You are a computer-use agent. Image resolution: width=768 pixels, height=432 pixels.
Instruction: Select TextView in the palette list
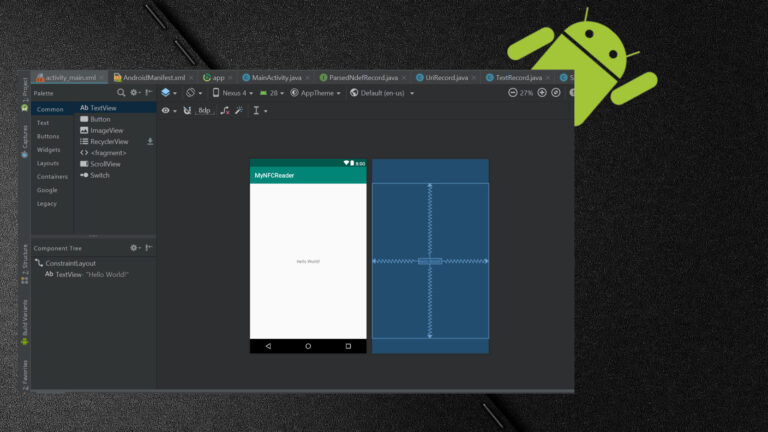coord(116,108)
